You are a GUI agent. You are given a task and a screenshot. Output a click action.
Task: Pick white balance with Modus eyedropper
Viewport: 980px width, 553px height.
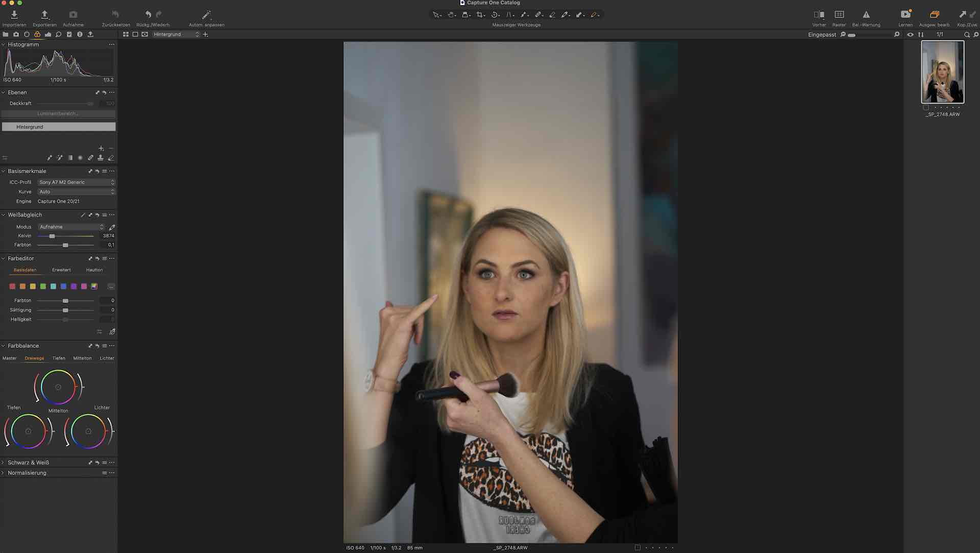click(112, 227)
